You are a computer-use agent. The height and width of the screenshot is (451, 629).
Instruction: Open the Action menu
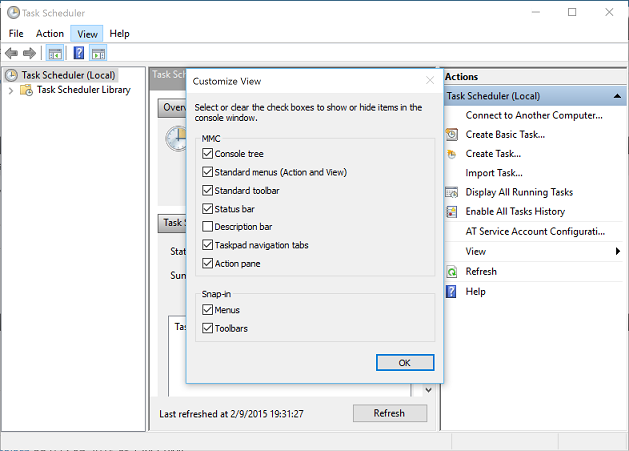pyautogui.click(x=50, y=34)
